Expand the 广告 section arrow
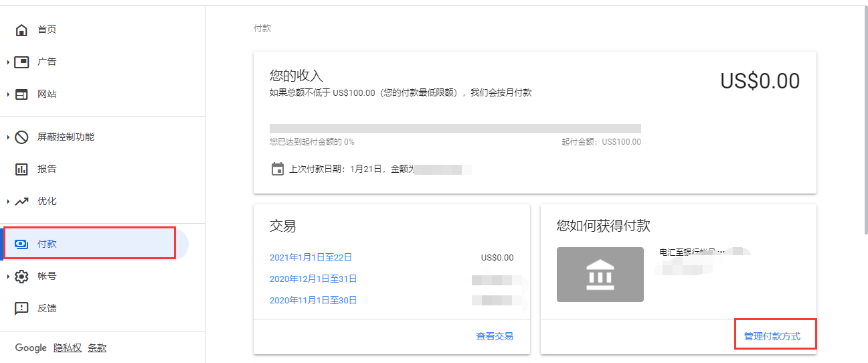This screenshot has width=868, height=363. [x=8, y=62]
